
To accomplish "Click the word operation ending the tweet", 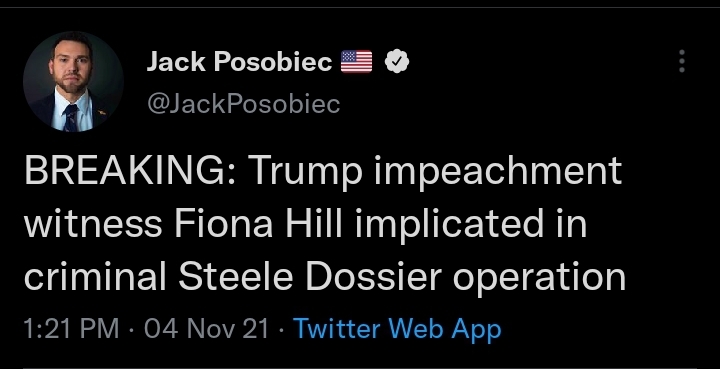I will [x=540, y=278].
